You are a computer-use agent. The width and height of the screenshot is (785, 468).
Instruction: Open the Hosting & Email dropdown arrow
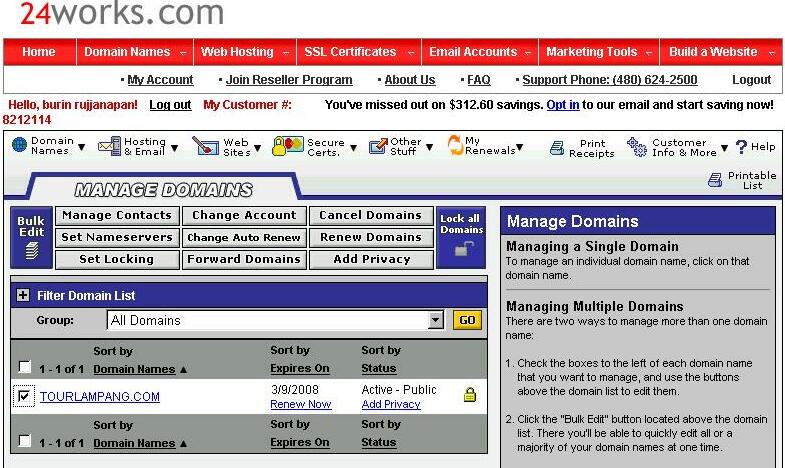(x=174, y=148)
